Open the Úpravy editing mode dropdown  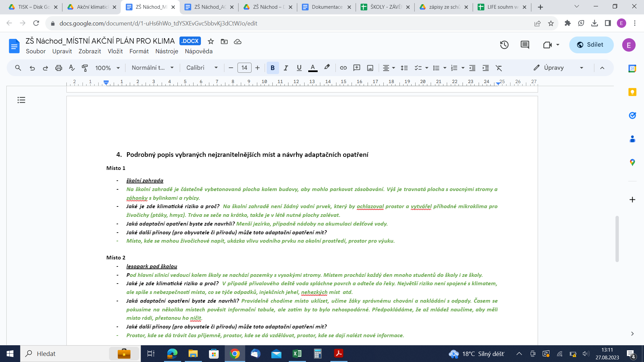click(558, 68)
